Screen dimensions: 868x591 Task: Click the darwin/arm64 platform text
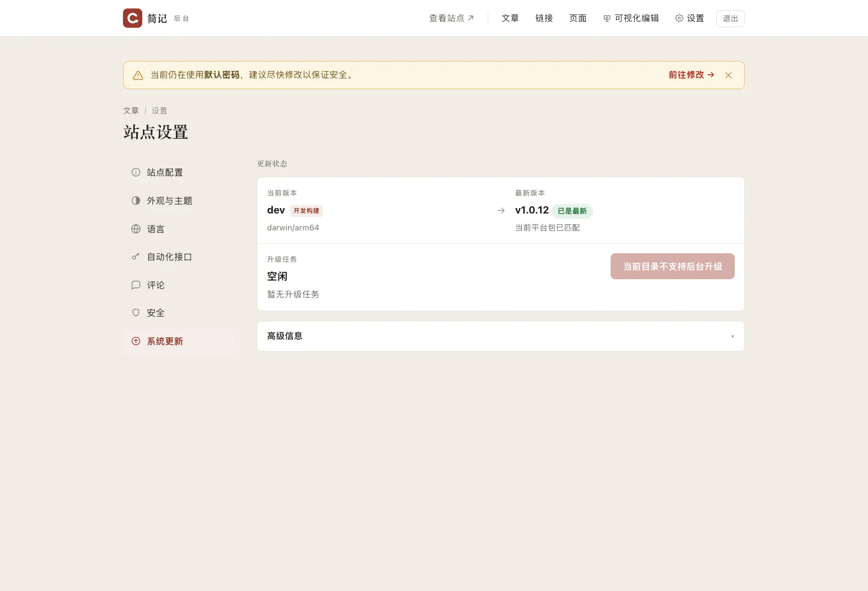(293, 228)
